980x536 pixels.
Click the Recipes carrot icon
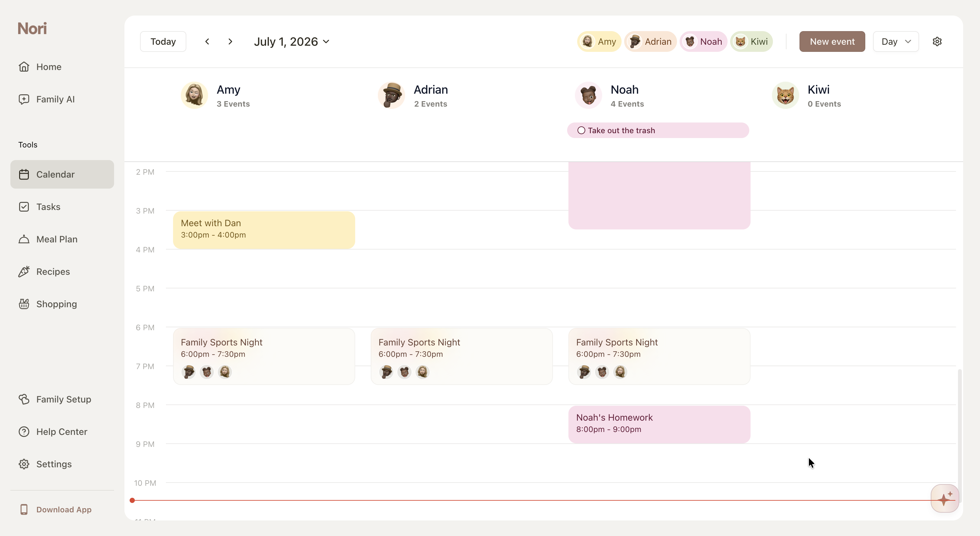coord(24,272)
